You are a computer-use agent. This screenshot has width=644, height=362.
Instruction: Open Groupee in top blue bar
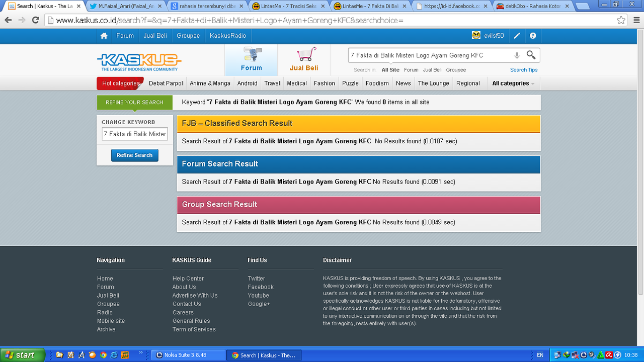coord(188,36)
